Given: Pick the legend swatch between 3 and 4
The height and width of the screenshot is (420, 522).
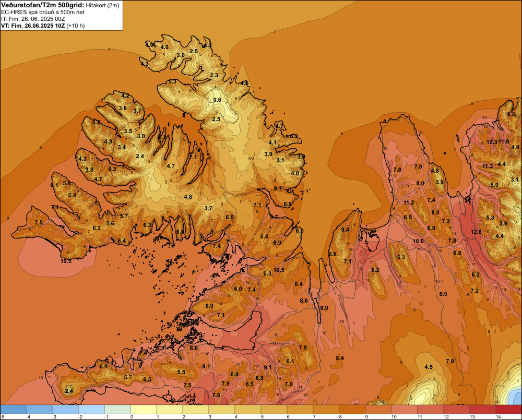Looking at the screenshot, I should pyautogui.click(x=222, y=410).
